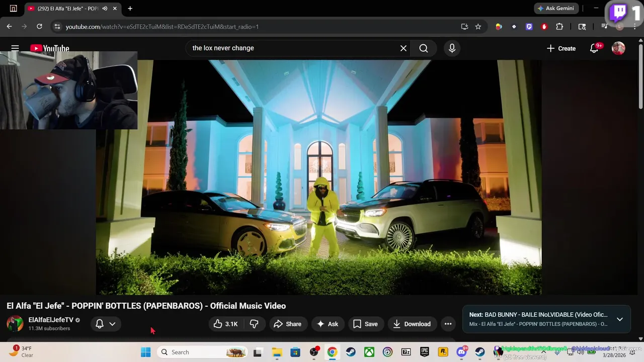Open the Windows Start menu

tap(145, 352)
